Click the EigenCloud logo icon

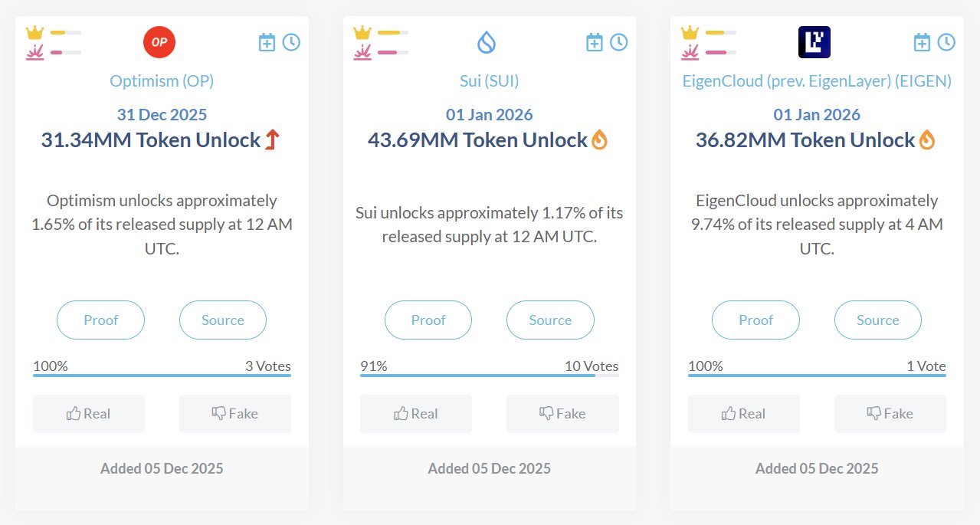tap(814, 42)
